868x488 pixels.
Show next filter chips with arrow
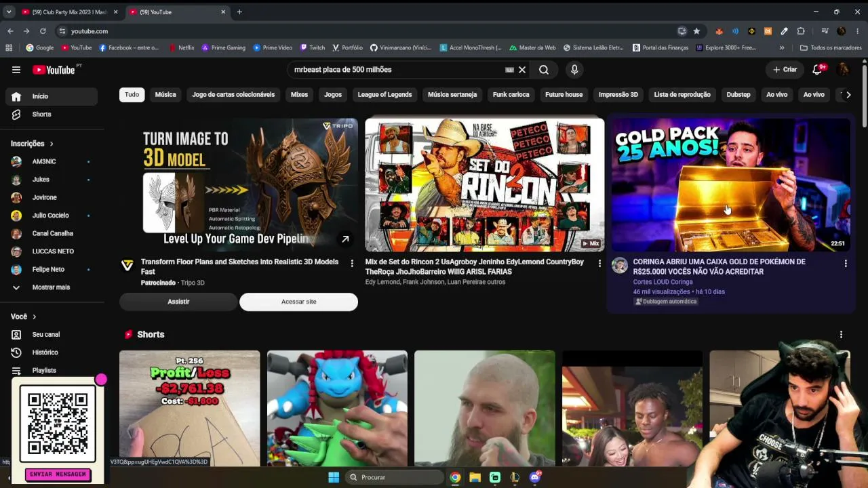pos(848,95)
